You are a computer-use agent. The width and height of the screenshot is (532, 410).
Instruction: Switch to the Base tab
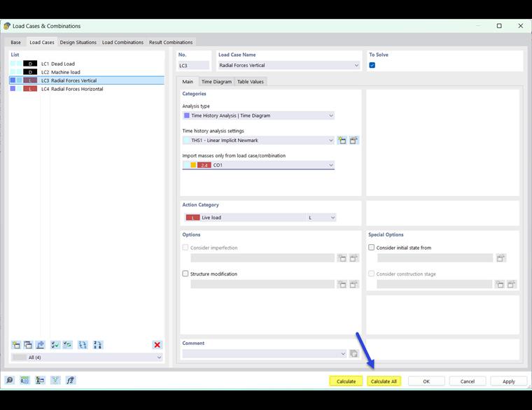pos(15,43)
